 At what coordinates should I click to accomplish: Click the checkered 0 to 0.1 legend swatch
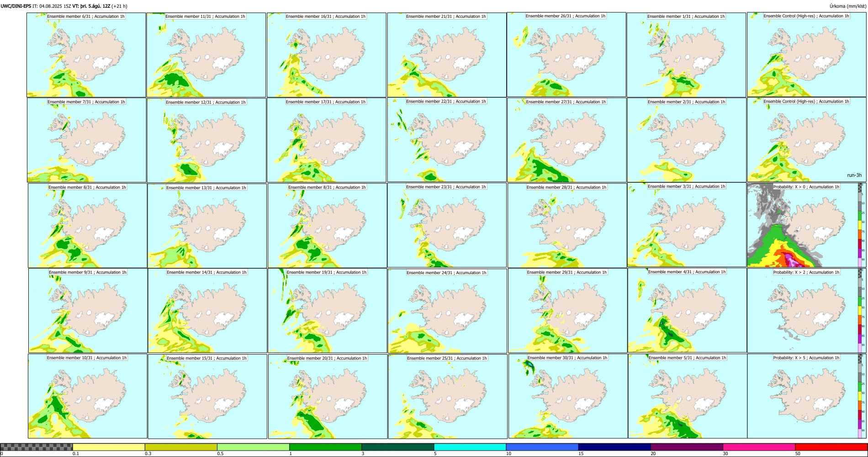coord(37,447)
